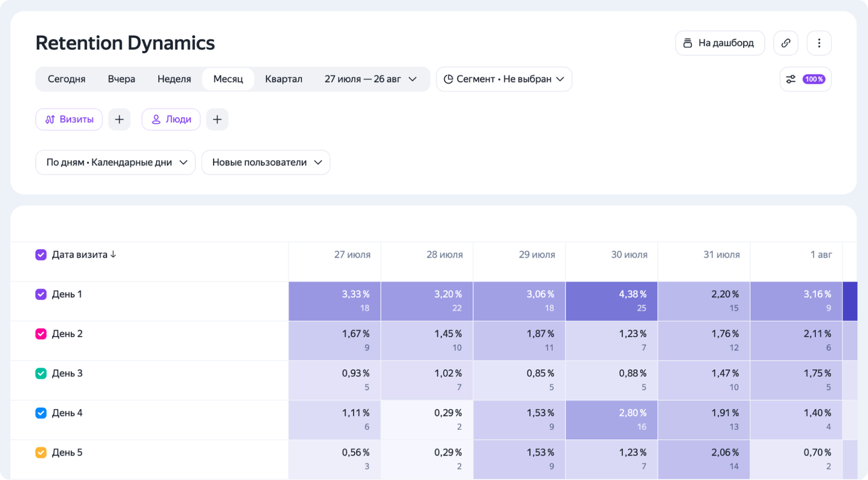Screen dimensions: 868x480
Task: Open the three-dot more options menu
Action: point(819,43)
